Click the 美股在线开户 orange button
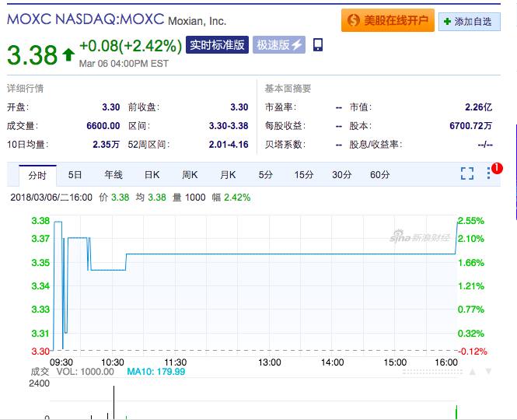Screen dimensions: 517x420 [387, 20]
